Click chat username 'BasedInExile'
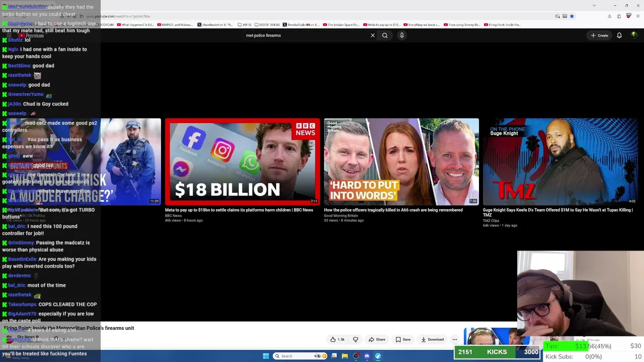The height and width of the screenshot is (362, 644). [x=22, y=259]
